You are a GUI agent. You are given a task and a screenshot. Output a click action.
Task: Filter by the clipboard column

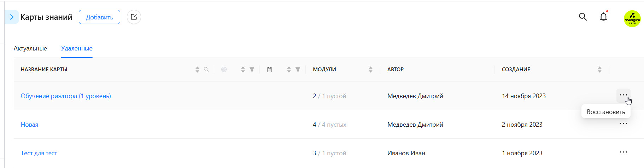298,70
